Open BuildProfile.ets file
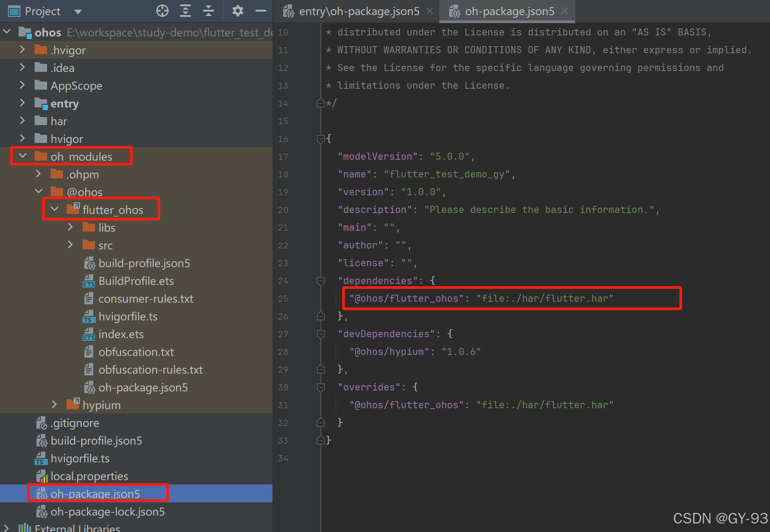Viewport: 770px width, 532px height. (136, 281)
